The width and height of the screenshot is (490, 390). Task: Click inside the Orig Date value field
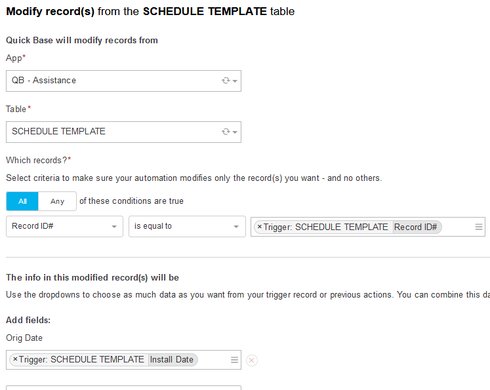click(213, 360)
